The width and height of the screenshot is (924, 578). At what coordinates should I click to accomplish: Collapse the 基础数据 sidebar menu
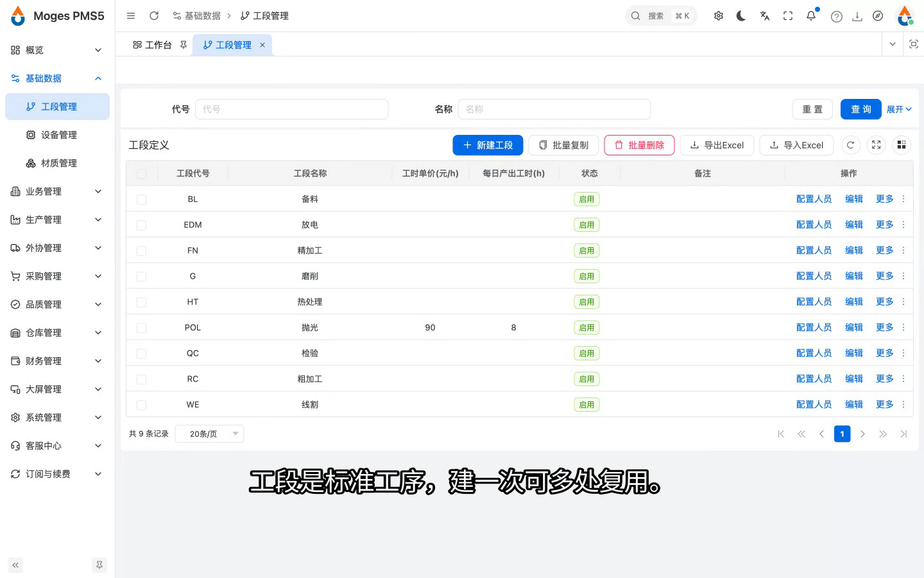point(57,78)
